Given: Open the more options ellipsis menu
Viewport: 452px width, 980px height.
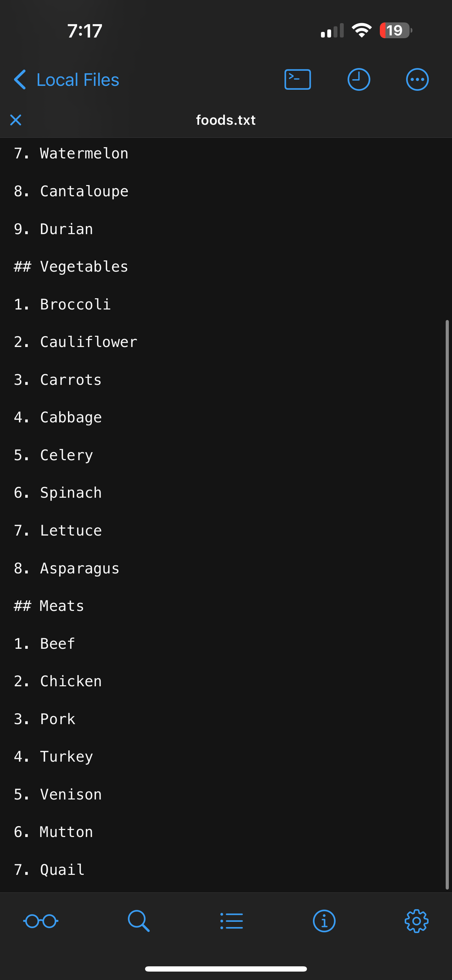Looking at the screenshot, I should (x=417, y=80).
